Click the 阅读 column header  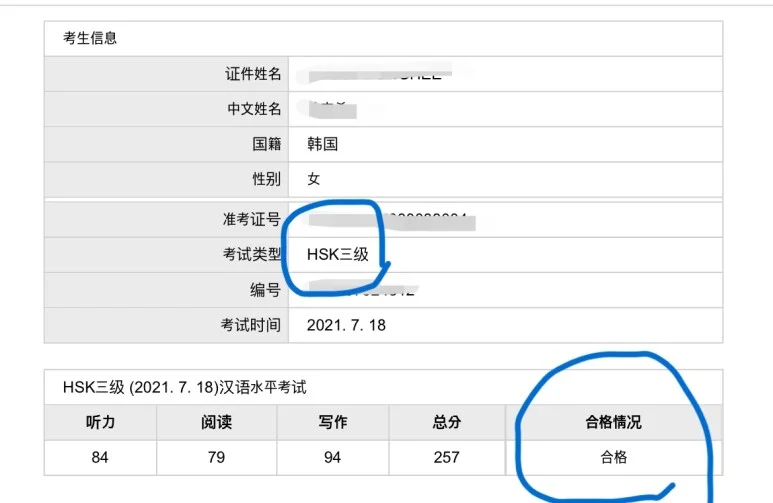click(x=216, y=422)
